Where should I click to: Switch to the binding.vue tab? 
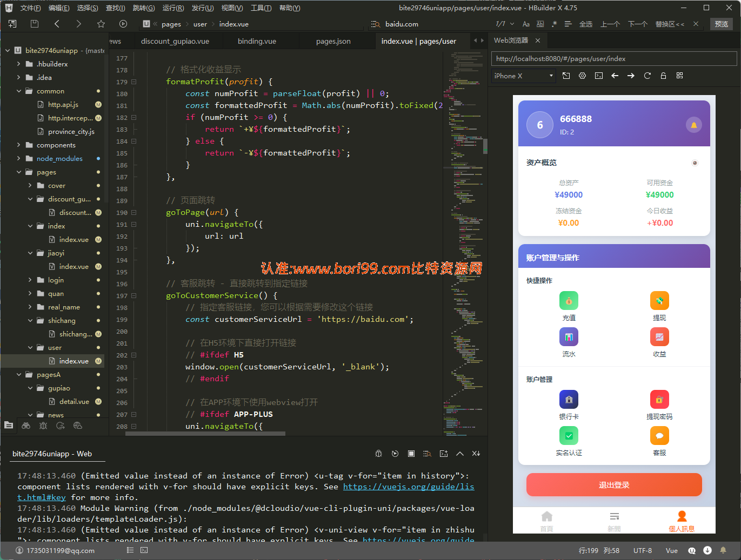(x=257, y=41)
